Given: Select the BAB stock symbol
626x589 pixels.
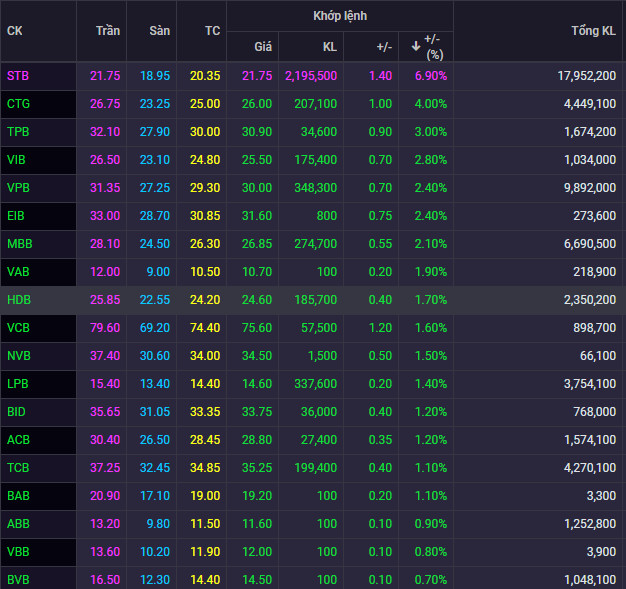Looking at the screenshot, I should point(18,496).
